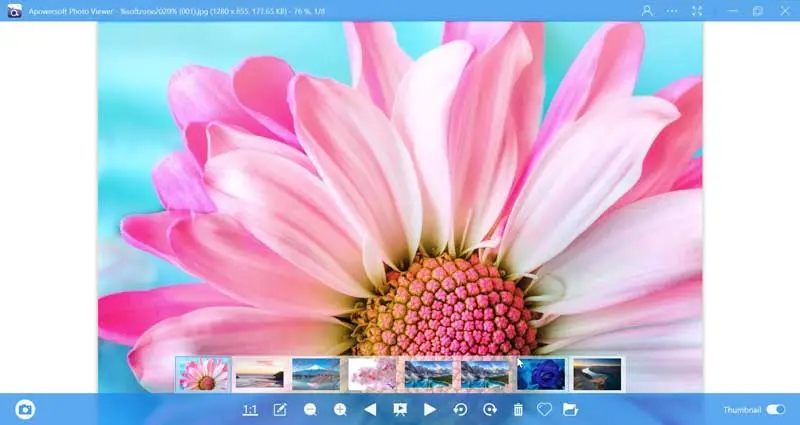View image at 1:1 actual size
Viewport: 800px width, 425px height.
[250, 410]
